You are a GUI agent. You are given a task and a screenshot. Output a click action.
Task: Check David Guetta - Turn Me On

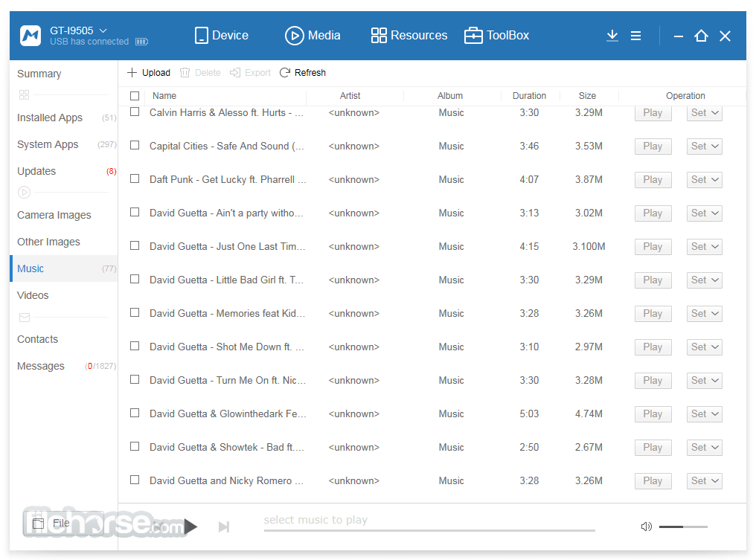click(x=135, y=380)
